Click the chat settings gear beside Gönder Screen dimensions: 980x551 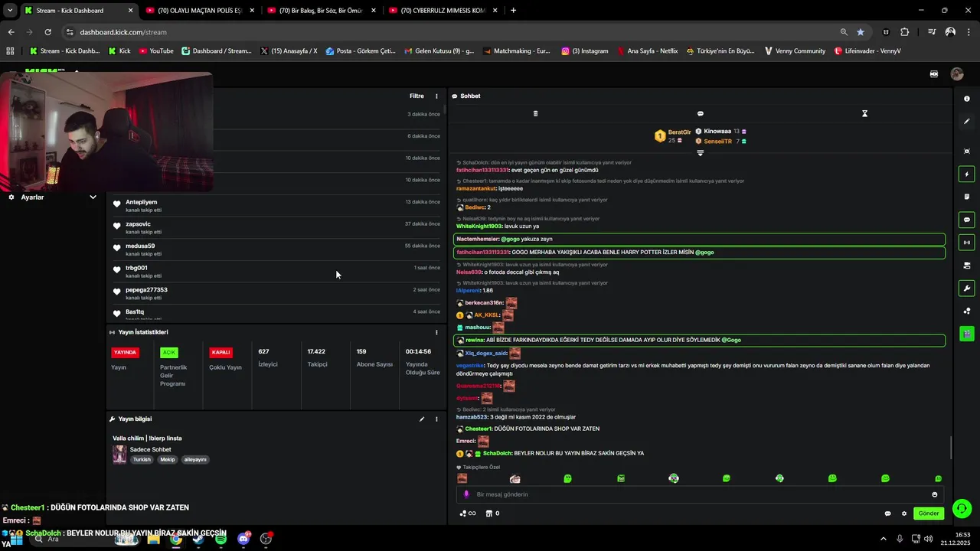904,514
